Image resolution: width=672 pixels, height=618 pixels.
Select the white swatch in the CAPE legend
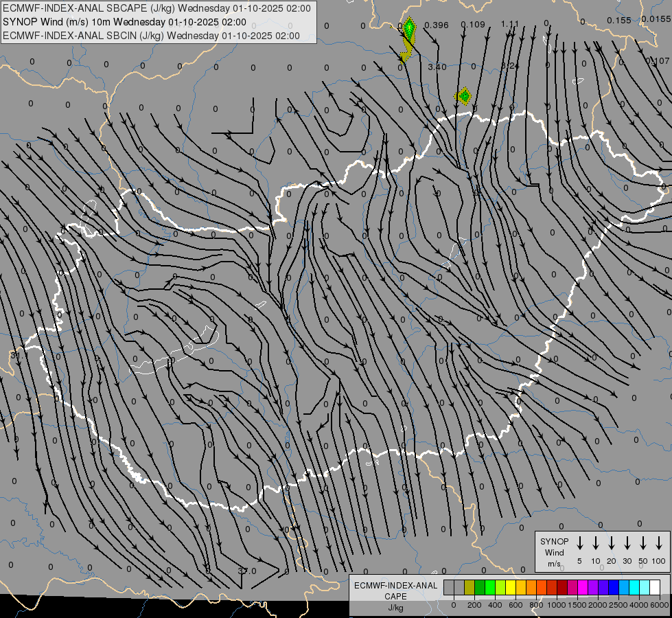click(x=655, y=587)
